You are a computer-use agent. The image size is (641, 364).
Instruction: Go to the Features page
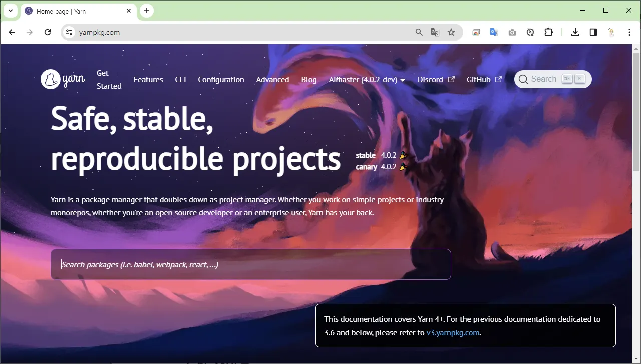(x=148, y=79)
